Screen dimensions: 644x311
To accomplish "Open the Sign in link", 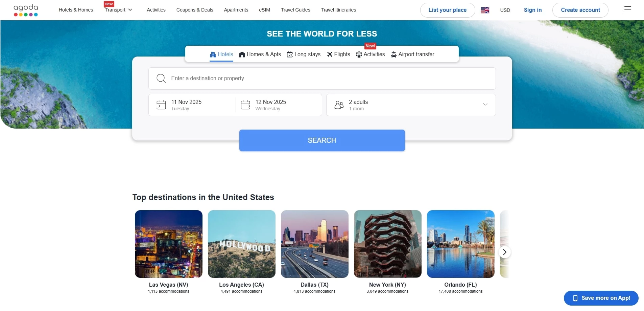I will [x=532, y=10].
